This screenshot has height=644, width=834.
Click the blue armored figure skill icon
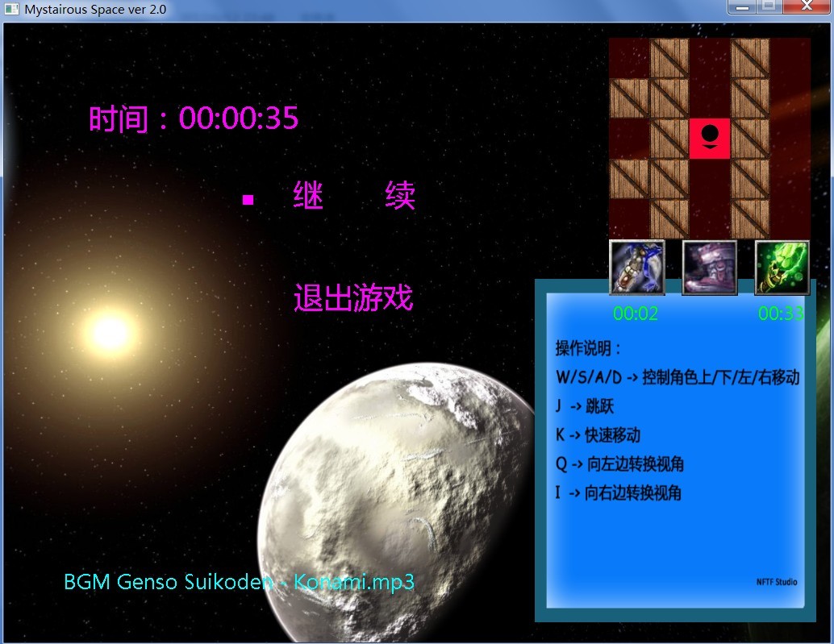click(x=636, y=268)
